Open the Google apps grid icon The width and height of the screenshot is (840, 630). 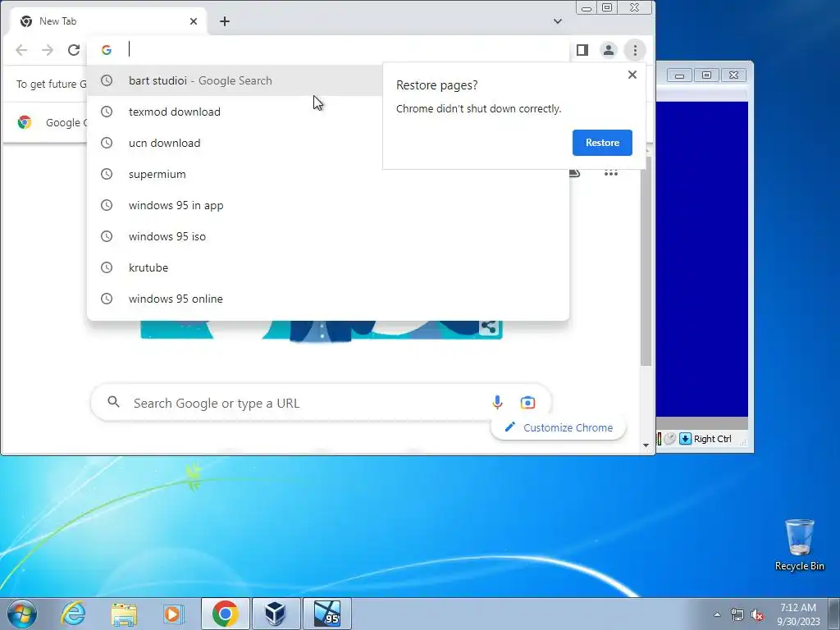[610, 173]
